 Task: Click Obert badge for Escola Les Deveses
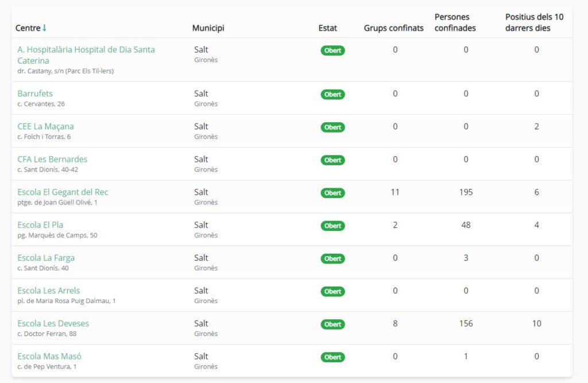pyautogui.click(x=332, y=324)
